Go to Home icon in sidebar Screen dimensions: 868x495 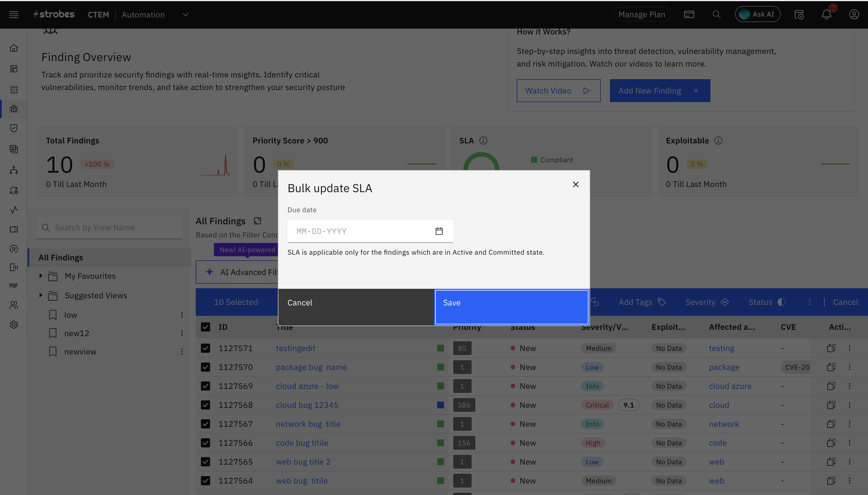[x=14, y=48]
